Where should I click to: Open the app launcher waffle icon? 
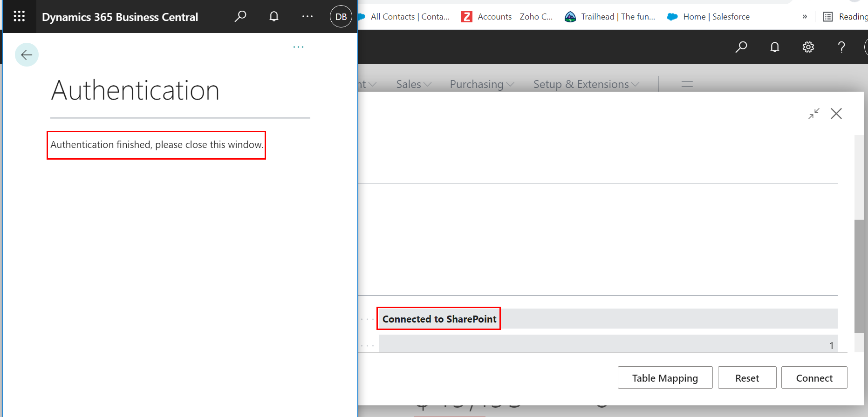pos(19,16)
